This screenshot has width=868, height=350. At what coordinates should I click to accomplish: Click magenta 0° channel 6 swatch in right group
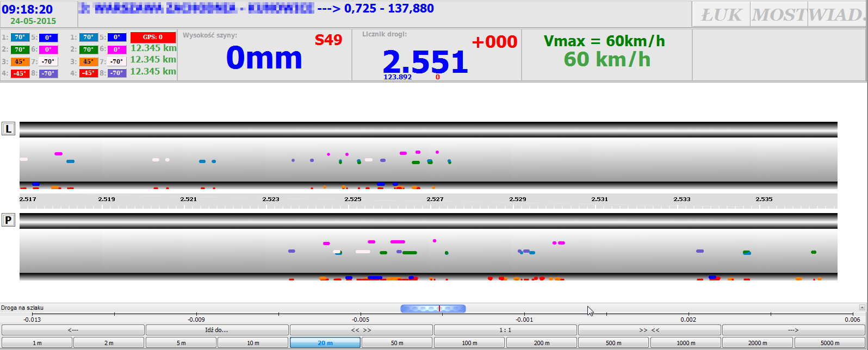[116, 49]
